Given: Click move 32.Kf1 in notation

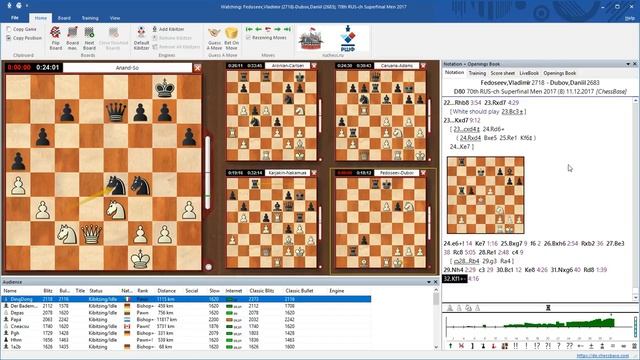Looking at the screenshot, I should point(455,279).
